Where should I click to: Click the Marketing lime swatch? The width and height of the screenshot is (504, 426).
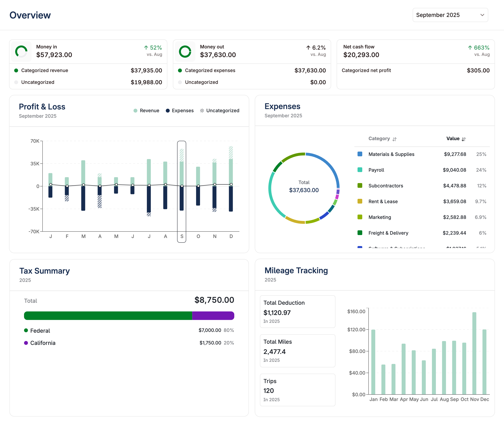tap(360, 217)
